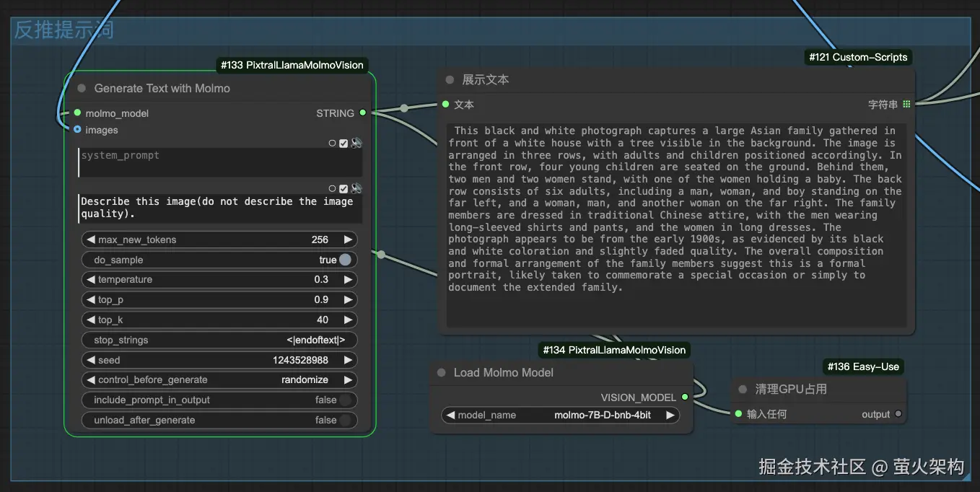Increase top_k with the right arrow

click(x=348, y=320)
